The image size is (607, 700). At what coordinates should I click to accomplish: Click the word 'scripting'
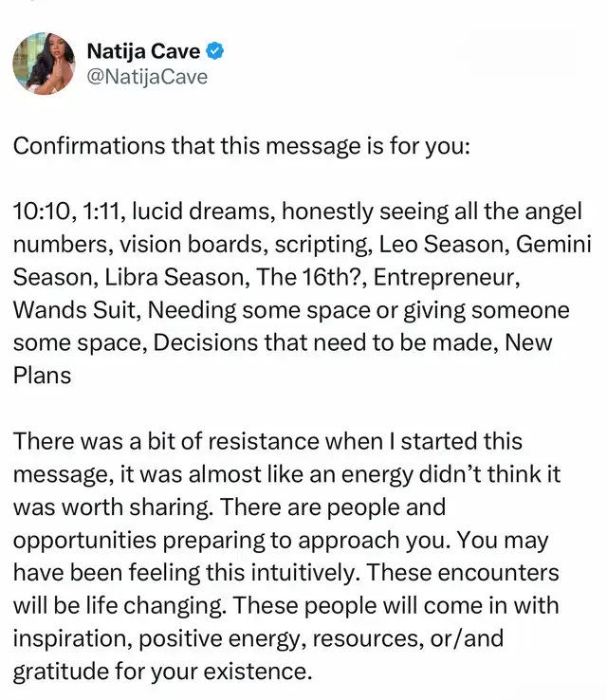(x=322, y=244)
